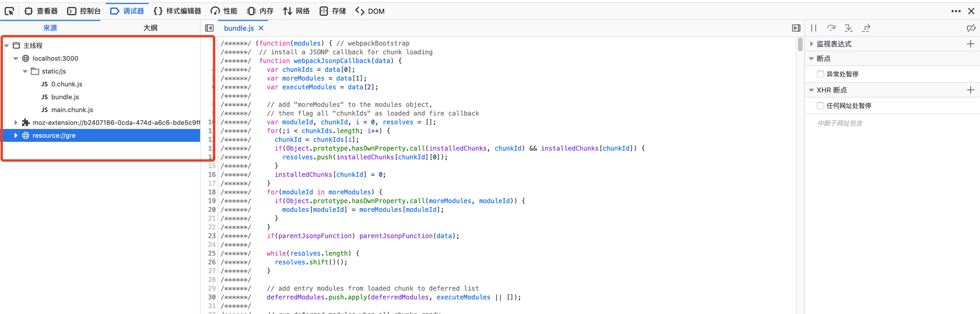Enable 任何网址处暂停 checkbox
The height and width of the screenshot is (314, 980).
pyautogui.click(x=820, y=106)
